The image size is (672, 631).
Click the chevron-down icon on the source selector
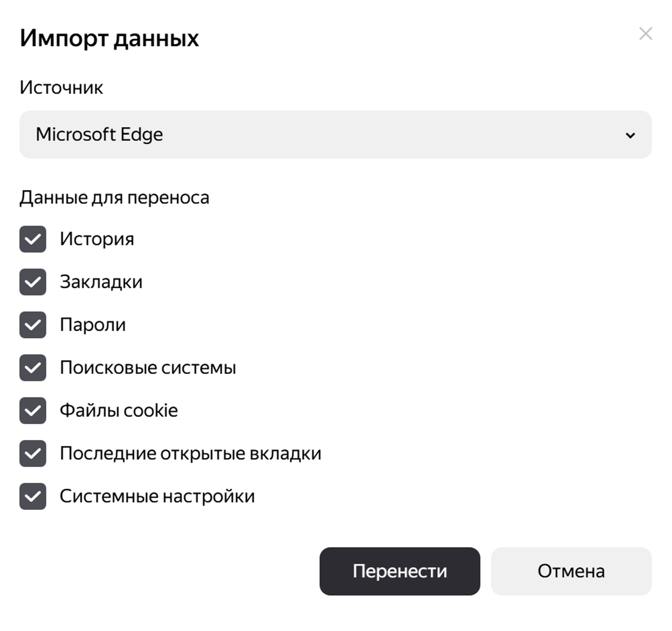coord(631,134)
